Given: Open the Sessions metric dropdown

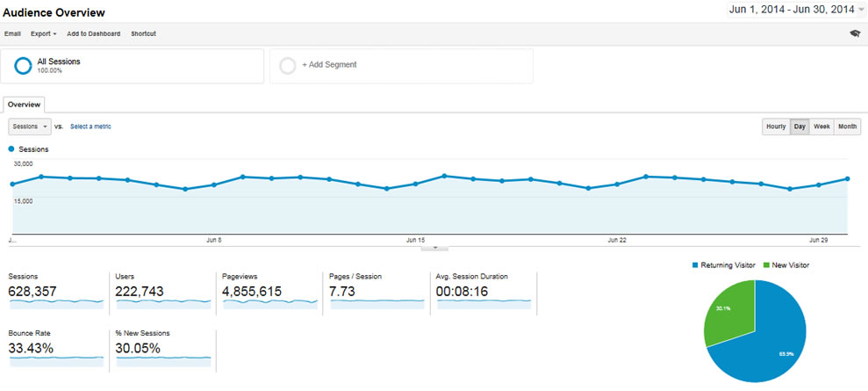Looking at the screenshot, I should pos(30,127).
